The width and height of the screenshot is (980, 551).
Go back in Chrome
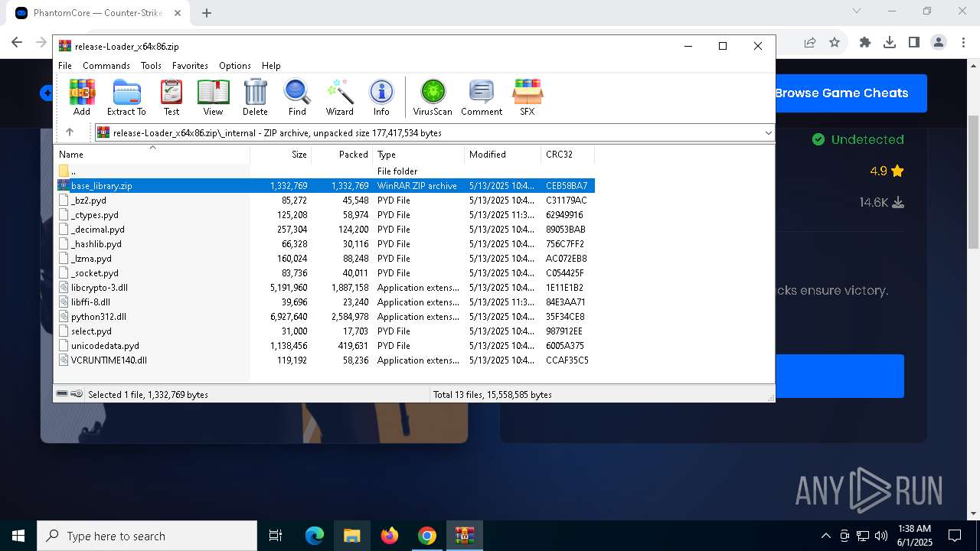[x=17, y=43]
